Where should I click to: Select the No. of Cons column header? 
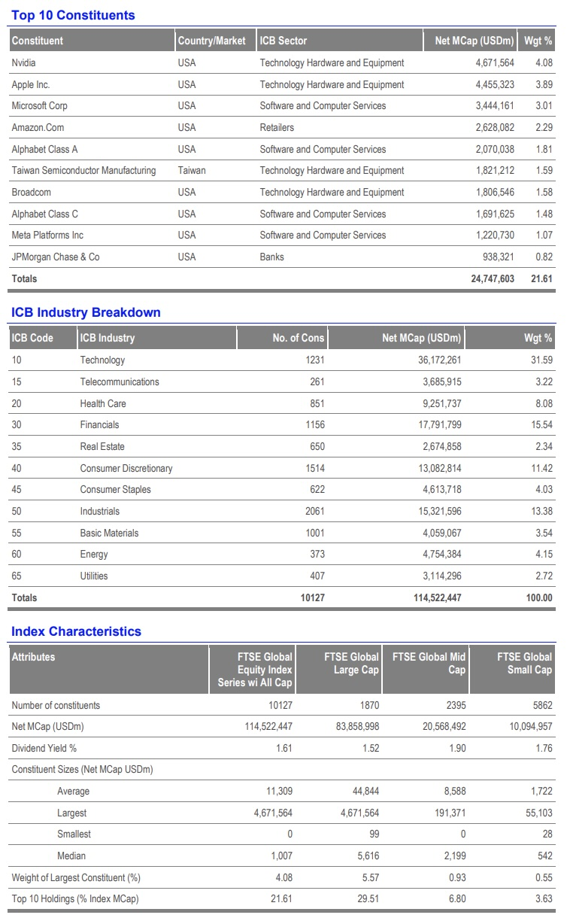click(x=299, y=338)
